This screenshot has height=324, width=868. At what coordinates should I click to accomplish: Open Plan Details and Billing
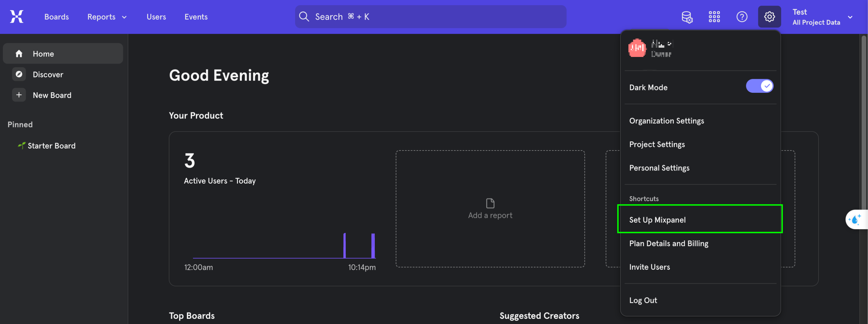click(x=669, y=243)
